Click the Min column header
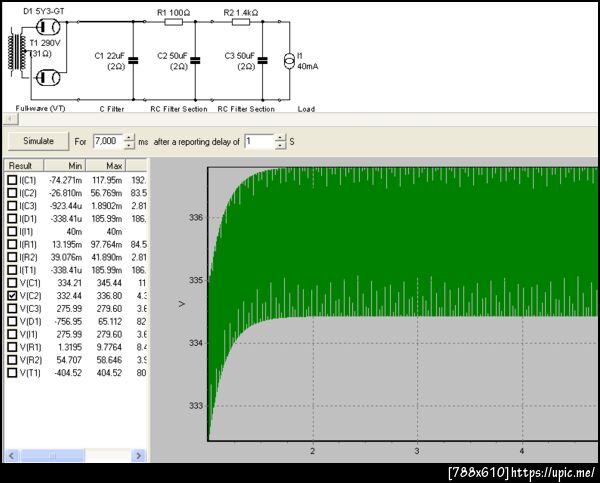Viewport: 600px width, 483px height. pyautogui.click(x=65, y=166)
